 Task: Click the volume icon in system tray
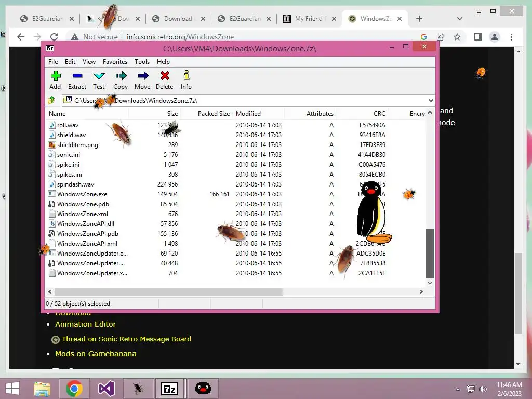(483, 389)
